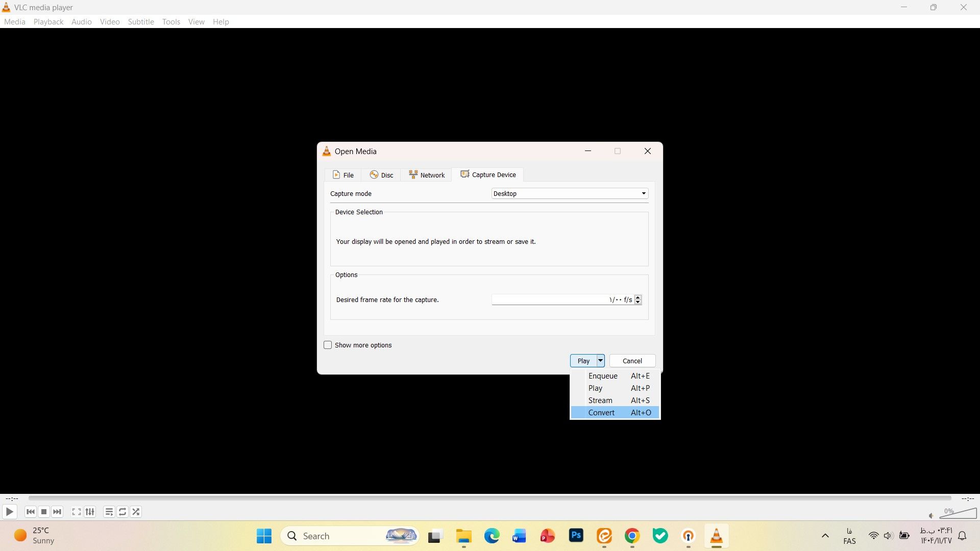The width and height of the screenshot is (980, 551).
Task: Open the playlist view icon
Action: pos(109,512)
